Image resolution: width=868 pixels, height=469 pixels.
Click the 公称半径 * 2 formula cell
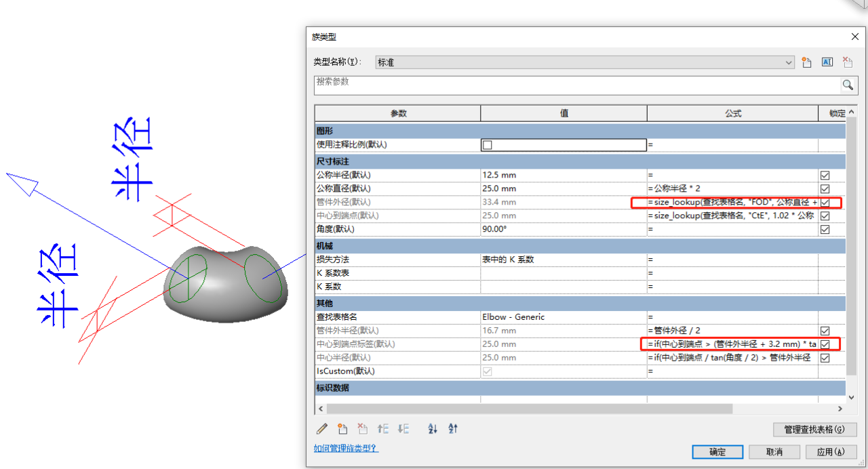click(732, 188)
